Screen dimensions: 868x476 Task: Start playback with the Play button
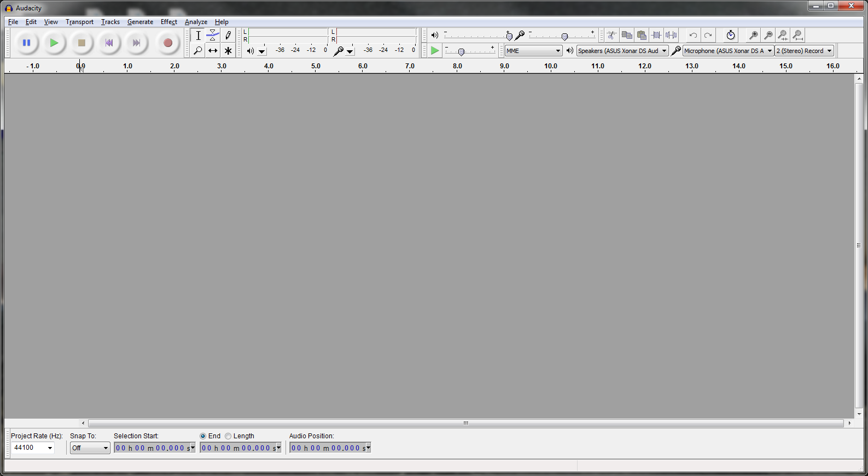click(54, 43)
